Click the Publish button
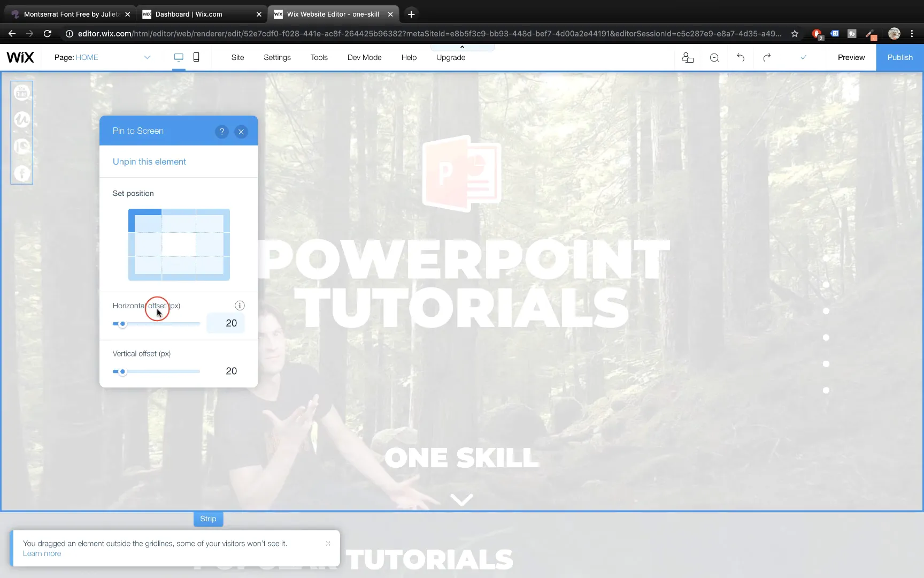The image size is (924, 578). click(900, 57)
